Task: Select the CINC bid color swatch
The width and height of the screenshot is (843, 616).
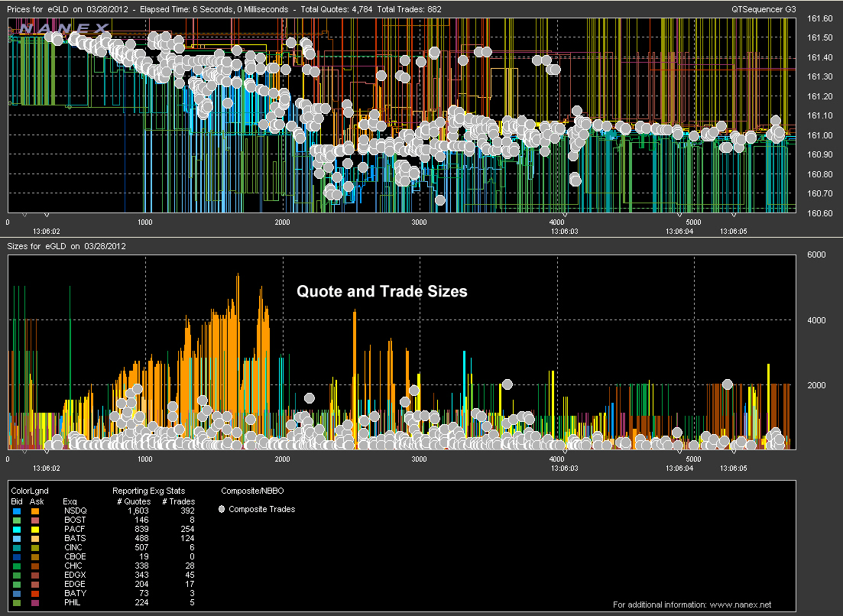Action: [x=17, y=548]
